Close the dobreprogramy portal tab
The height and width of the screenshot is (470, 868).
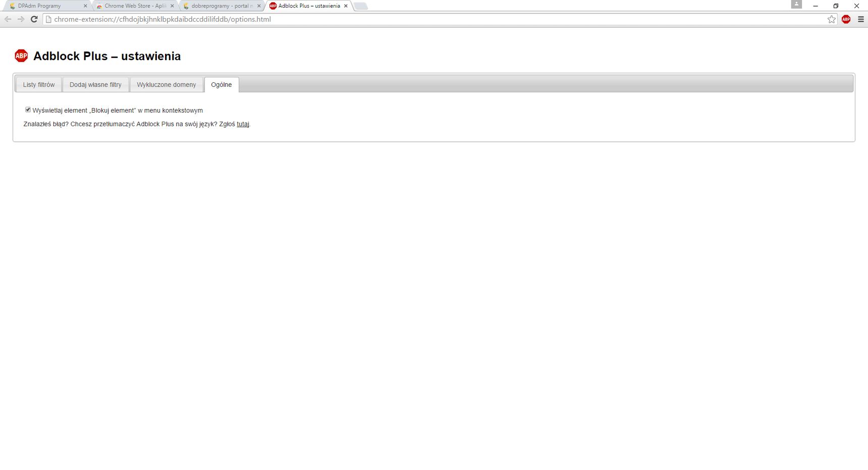[x=259, y=6]
